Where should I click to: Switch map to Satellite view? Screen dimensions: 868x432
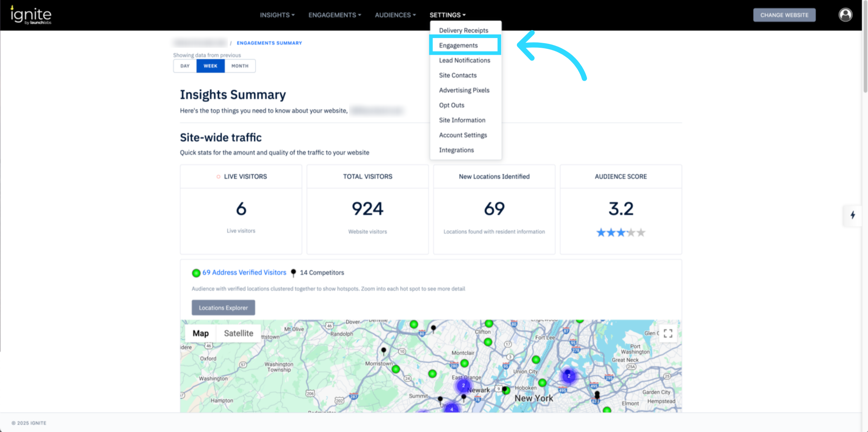click(238, 333)
